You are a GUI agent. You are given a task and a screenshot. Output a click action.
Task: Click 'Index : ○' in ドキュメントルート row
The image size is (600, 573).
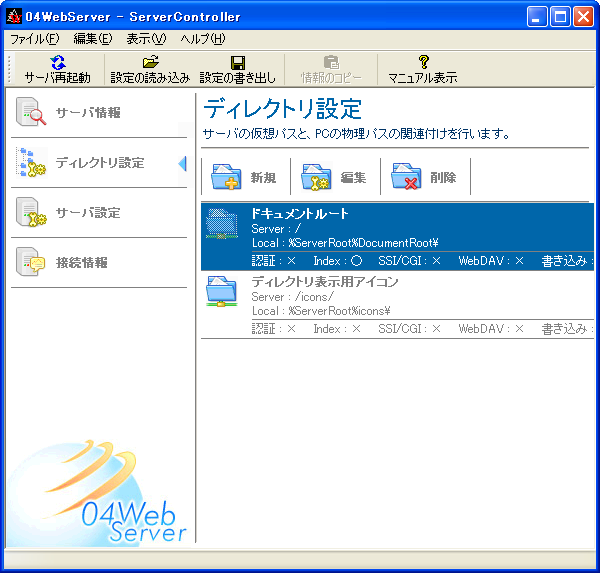[338, 261]
